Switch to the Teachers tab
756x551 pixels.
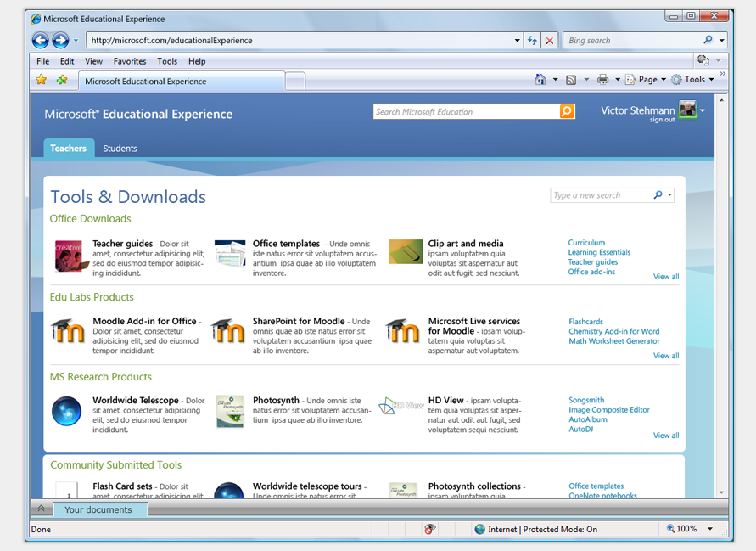69,148
